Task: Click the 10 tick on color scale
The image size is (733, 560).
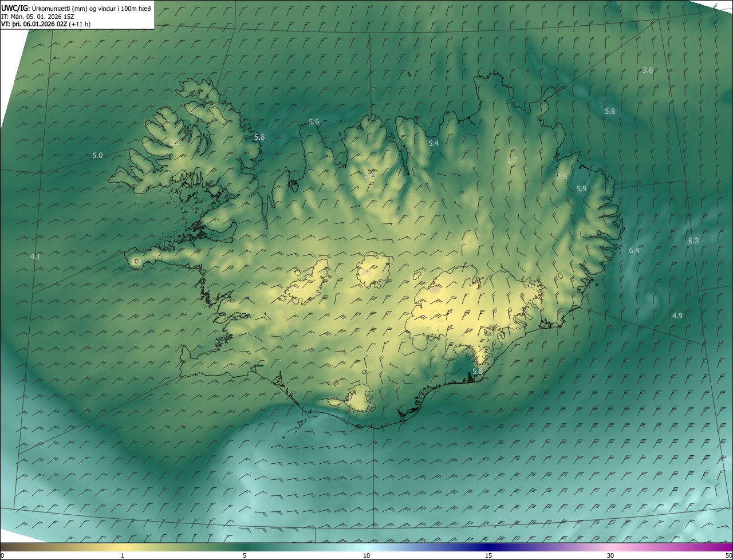Action: point(366,556)
